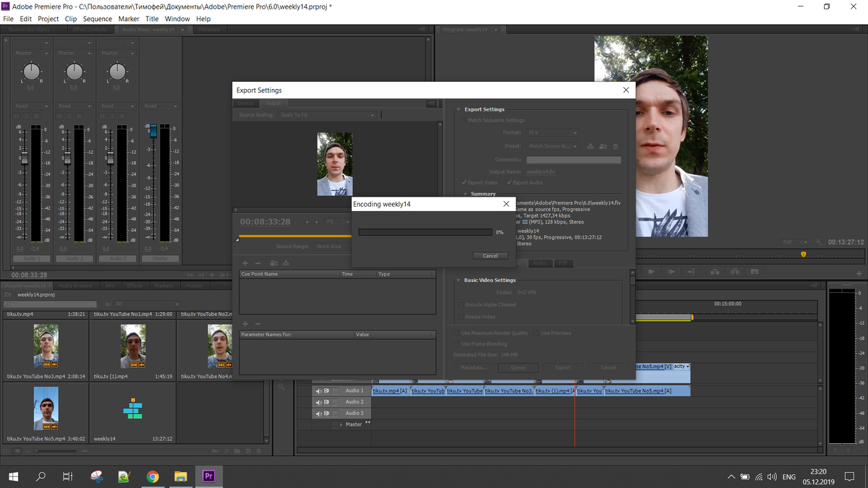Viewport: 868px width, 488px height.
Task: Click the Export Frame camera icon
Action: click(754, 272)
